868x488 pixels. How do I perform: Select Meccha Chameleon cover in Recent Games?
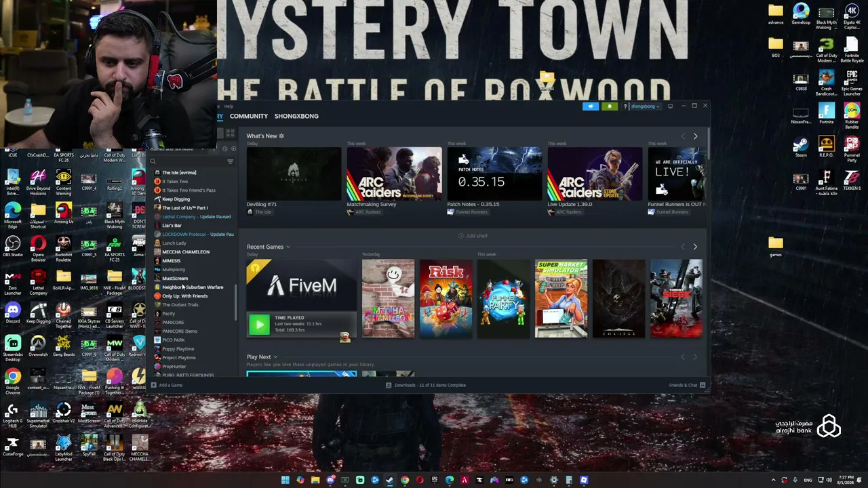click(388, 298)
